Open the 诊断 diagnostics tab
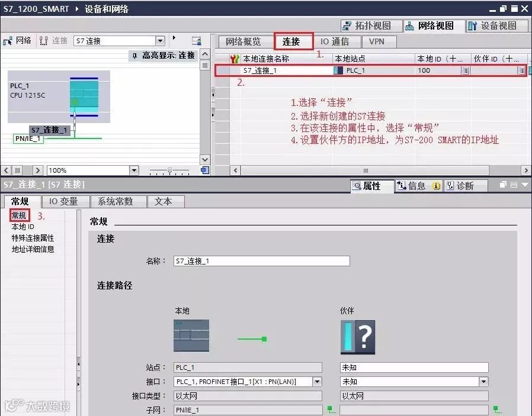 (x=465, y=186)
